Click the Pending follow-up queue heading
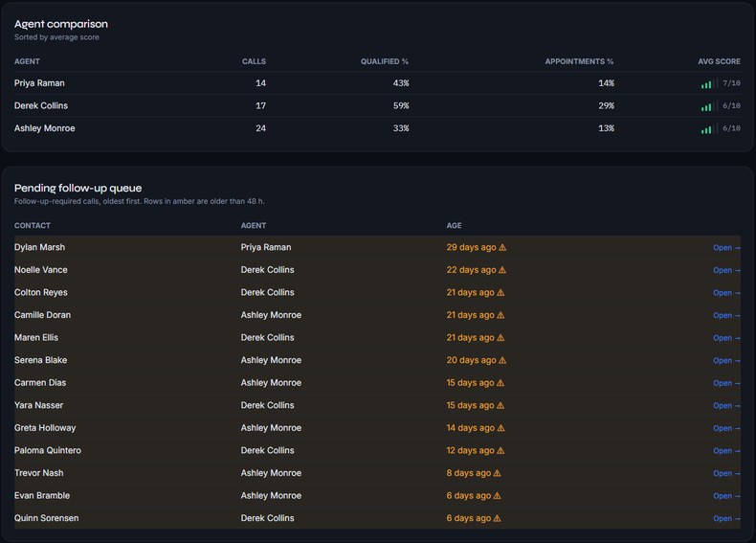756x543 pixels. (x=78, y=188)
